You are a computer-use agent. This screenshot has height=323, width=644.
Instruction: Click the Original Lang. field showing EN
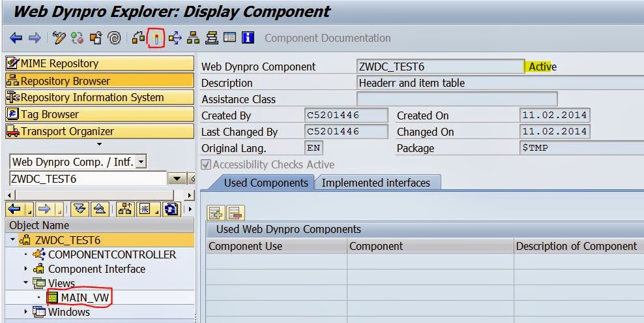(314, 148)
